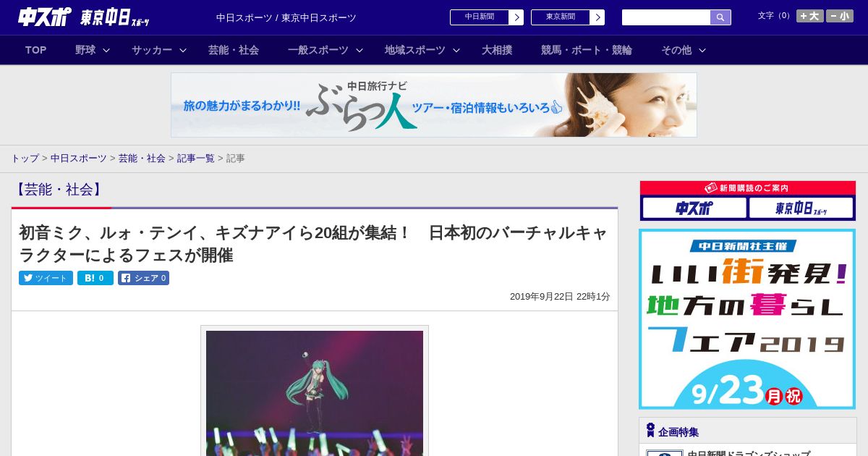Bookmark article with Hatena B! button
Viewport: 868px width, 456px height.
(x=95, y=278)
